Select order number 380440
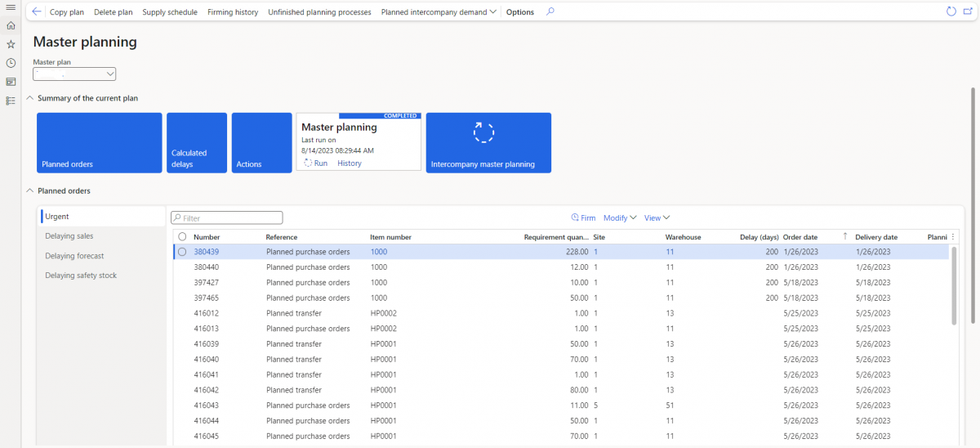 (207, 267)
